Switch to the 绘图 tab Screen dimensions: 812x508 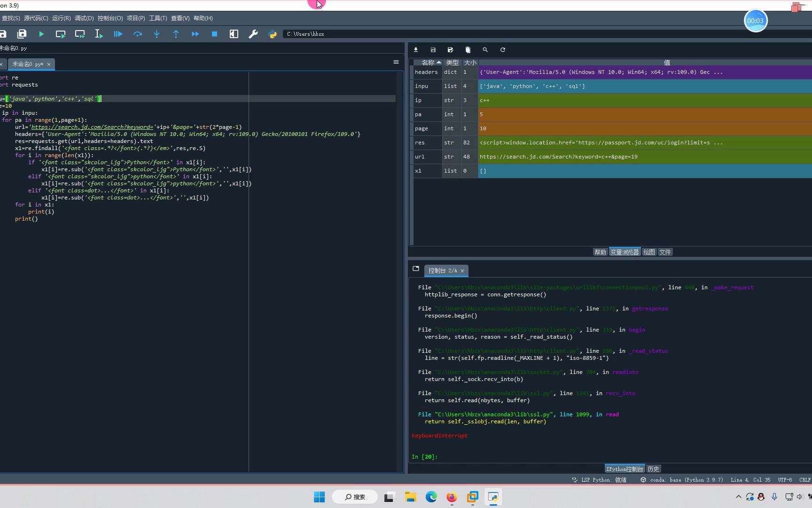point(649,252)
